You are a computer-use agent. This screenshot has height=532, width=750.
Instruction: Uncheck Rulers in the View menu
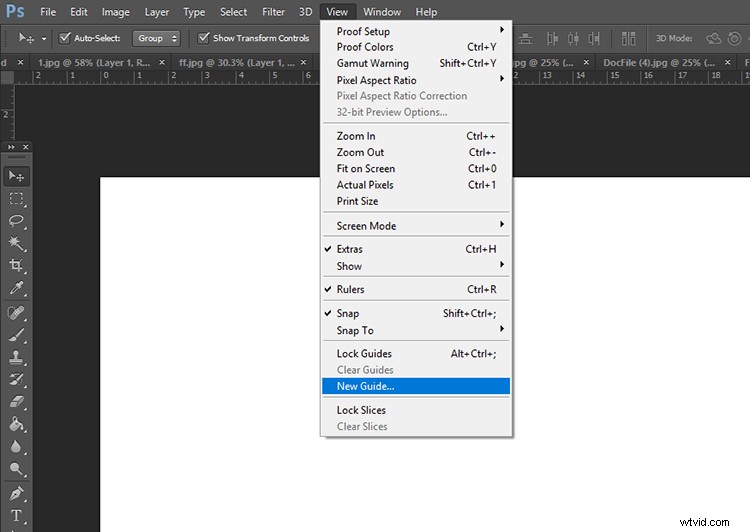[x=416, y=289]
